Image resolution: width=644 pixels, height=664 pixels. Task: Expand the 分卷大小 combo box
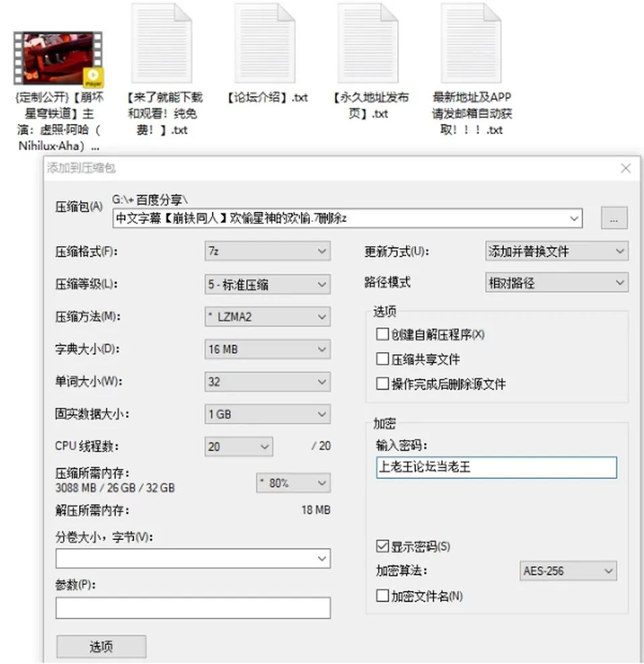[x=193, y=559]
